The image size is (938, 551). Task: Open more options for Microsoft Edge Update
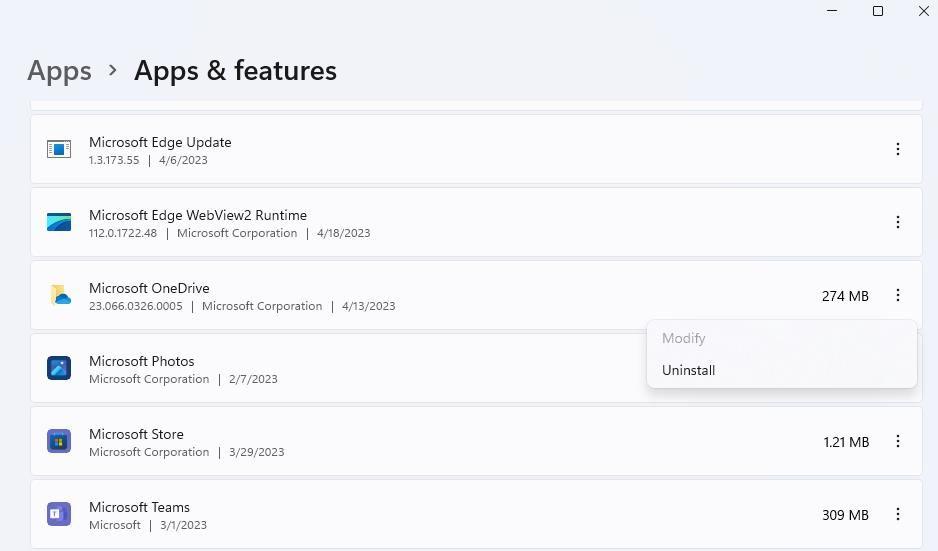click(897, 149)
